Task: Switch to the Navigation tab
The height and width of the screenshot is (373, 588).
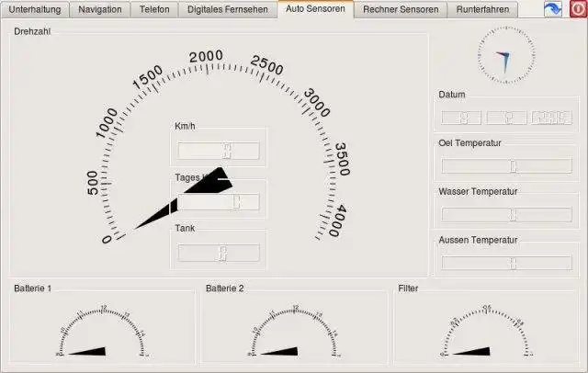Action: click(x=100, y=9)
